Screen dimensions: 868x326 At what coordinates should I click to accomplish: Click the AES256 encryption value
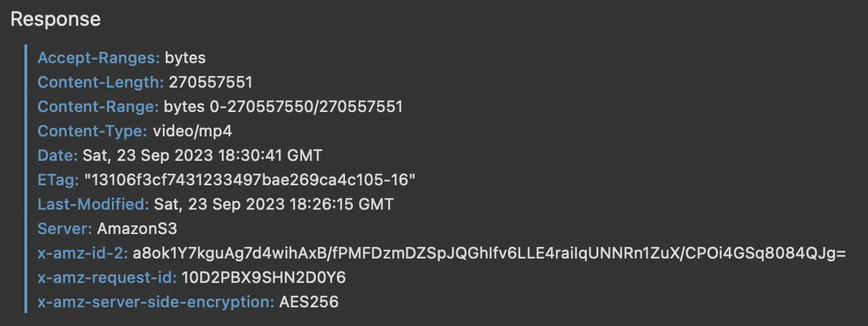coord(308,302)
